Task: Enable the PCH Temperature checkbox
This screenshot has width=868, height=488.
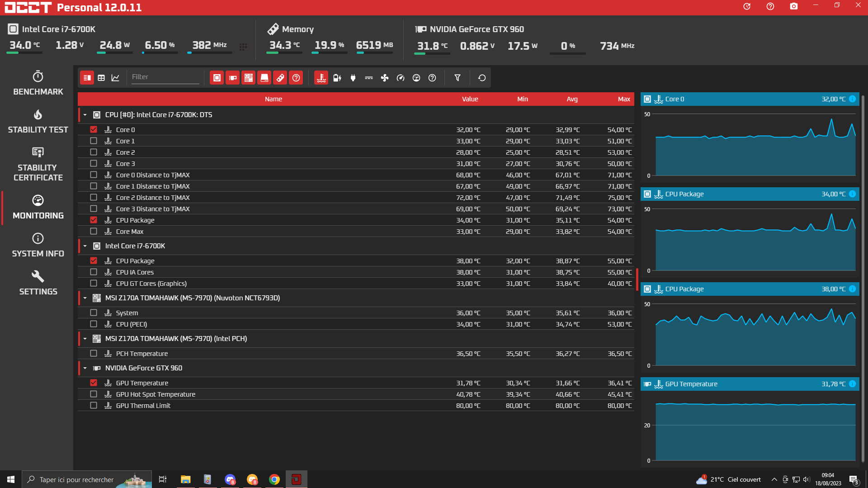Action: [x=94, y=353]
